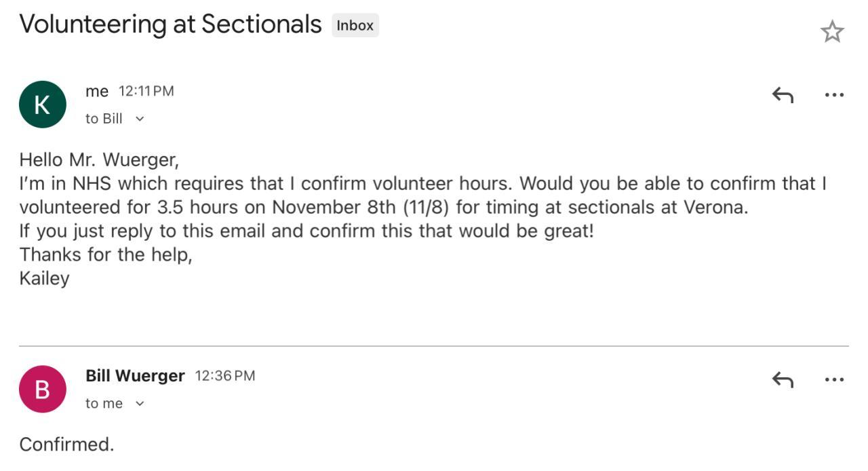Expand recipient details next to "to me"
The height and width of the screenshot is (471, 868).
[140, 404]
